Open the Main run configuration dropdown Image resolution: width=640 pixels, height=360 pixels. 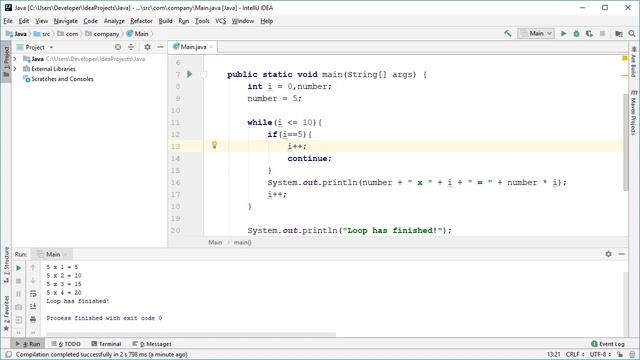536,33
